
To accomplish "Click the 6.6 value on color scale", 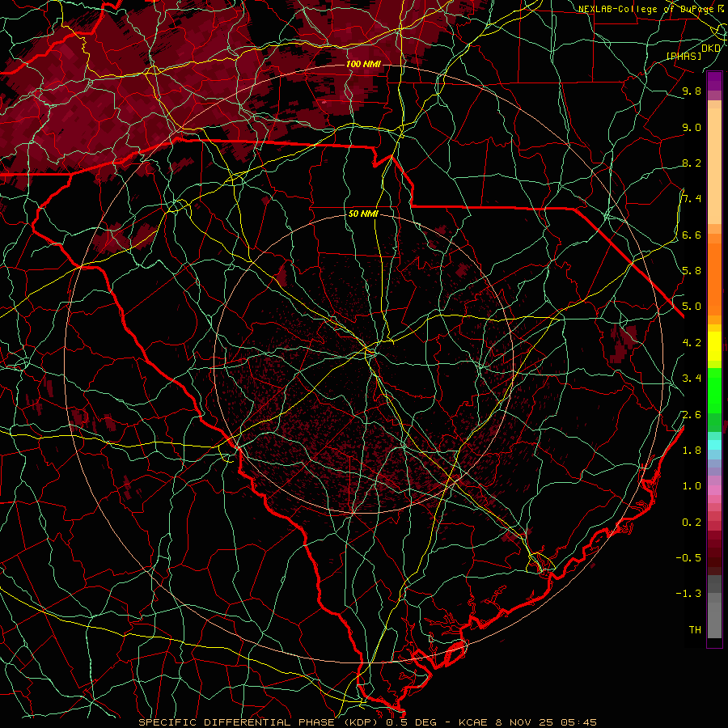I will pyautogui.click(x=692, y=235).
